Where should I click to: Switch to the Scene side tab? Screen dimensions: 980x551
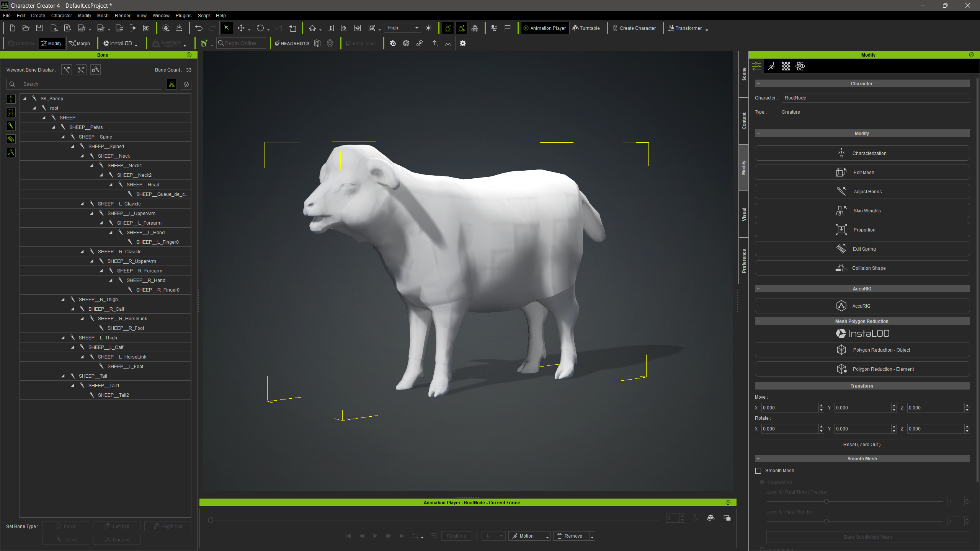[x=743, y=74]
